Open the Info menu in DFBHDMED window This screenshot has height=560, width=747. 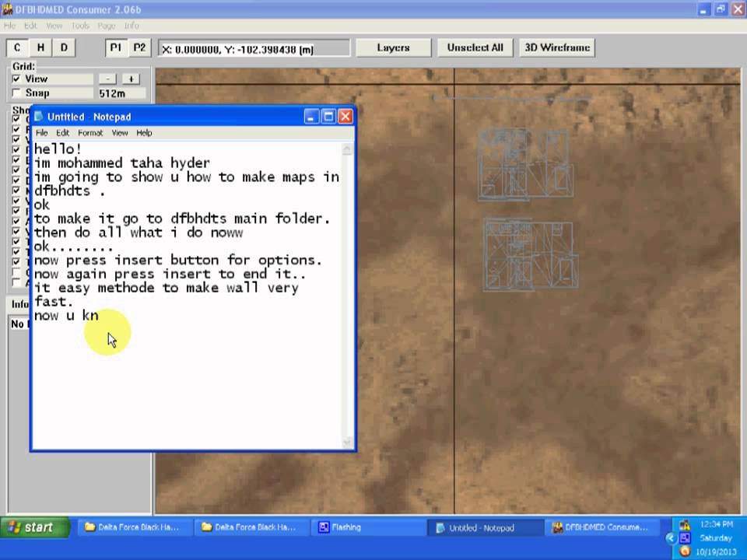[x=132, y=26]
